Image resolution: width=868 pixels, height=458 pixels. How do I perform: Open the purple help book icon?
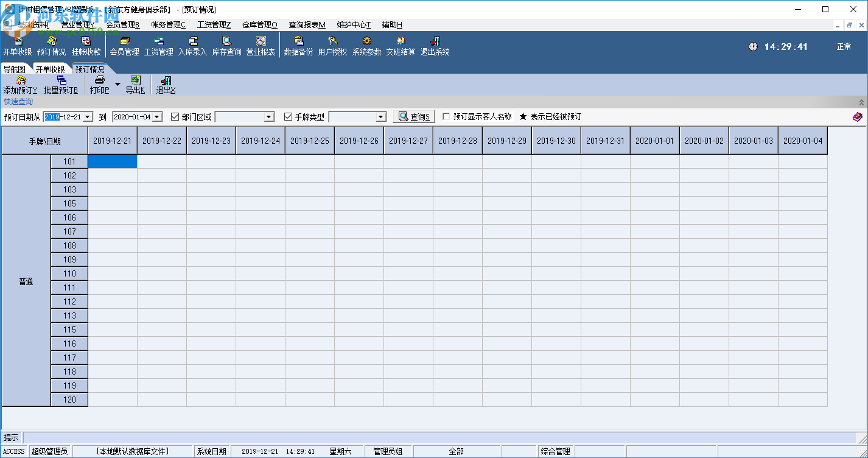click(857, 117)
